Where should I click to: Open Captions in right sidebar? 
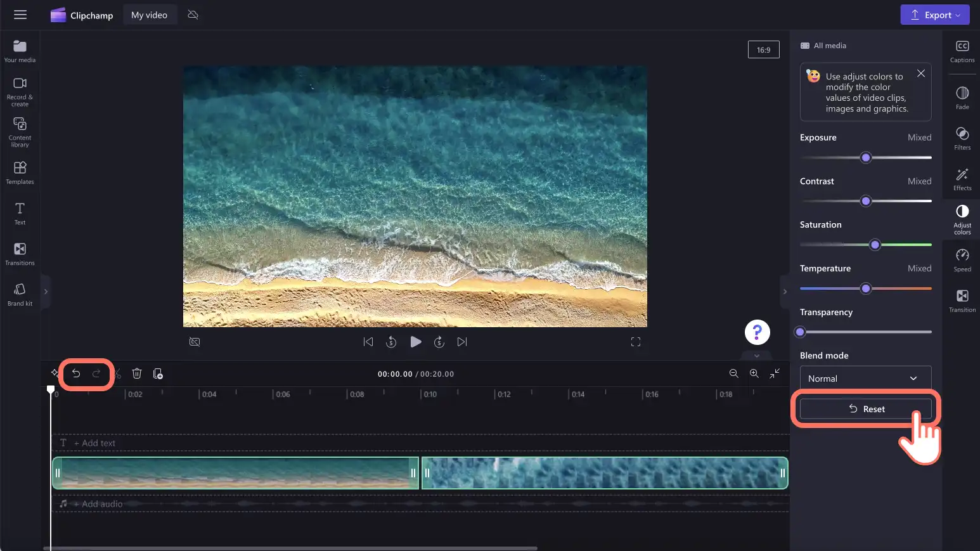(962, 51)
